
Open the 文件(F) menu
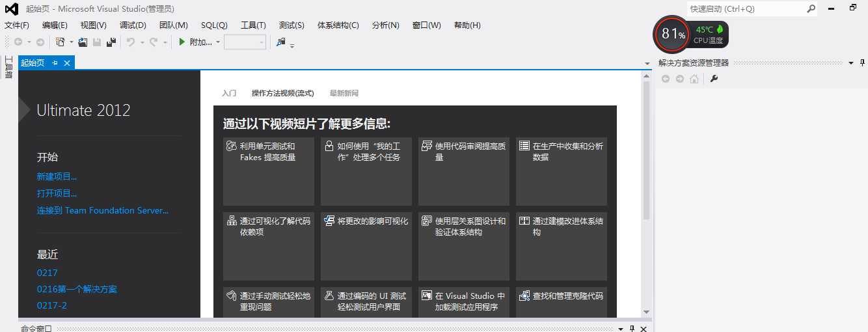point(17,25)
